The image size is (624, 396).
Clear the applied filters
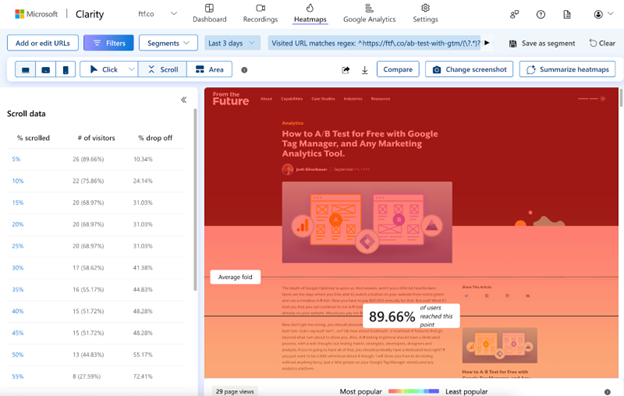[602, 43]
